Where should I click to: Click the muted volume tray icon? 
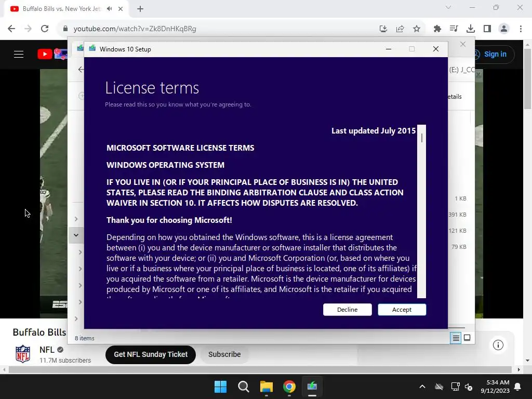click(469, 387)
